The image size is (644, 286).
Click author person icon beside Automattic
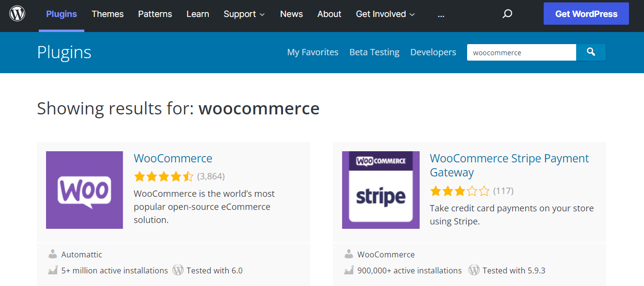point(53,254)
